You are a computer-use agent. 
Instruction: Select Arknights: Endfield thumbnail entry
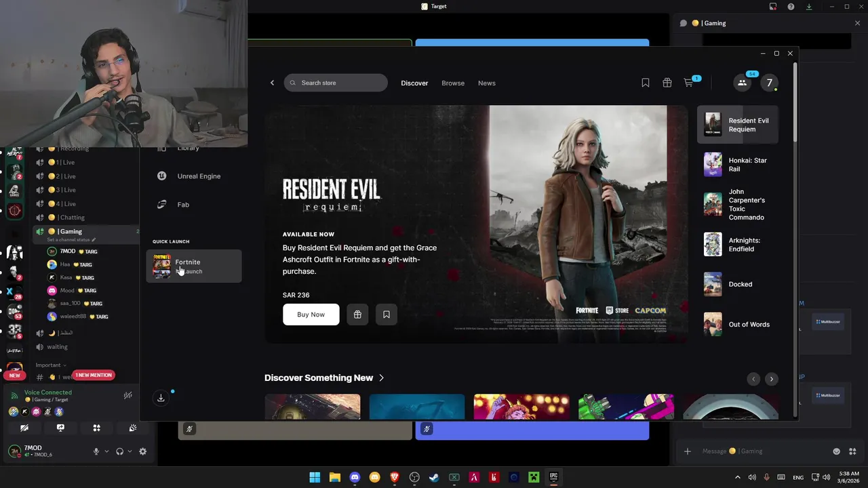738,245
